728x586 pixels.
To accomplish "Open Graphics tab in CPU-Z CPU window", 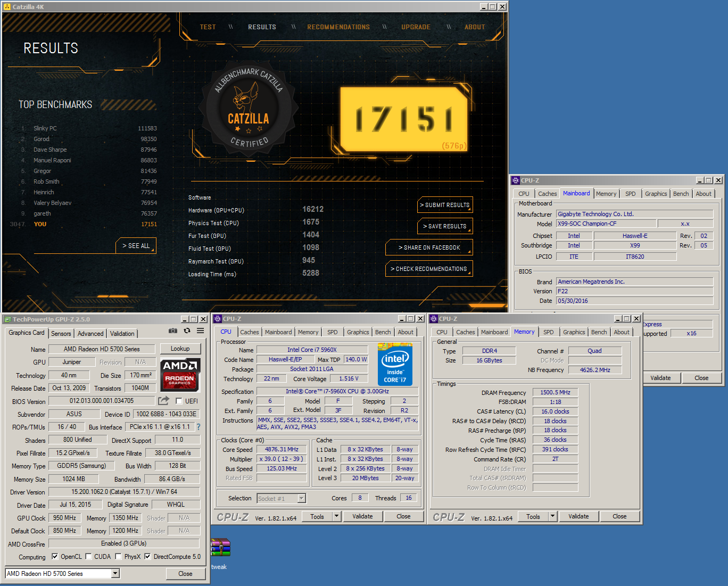I will [x=358, y=332].
